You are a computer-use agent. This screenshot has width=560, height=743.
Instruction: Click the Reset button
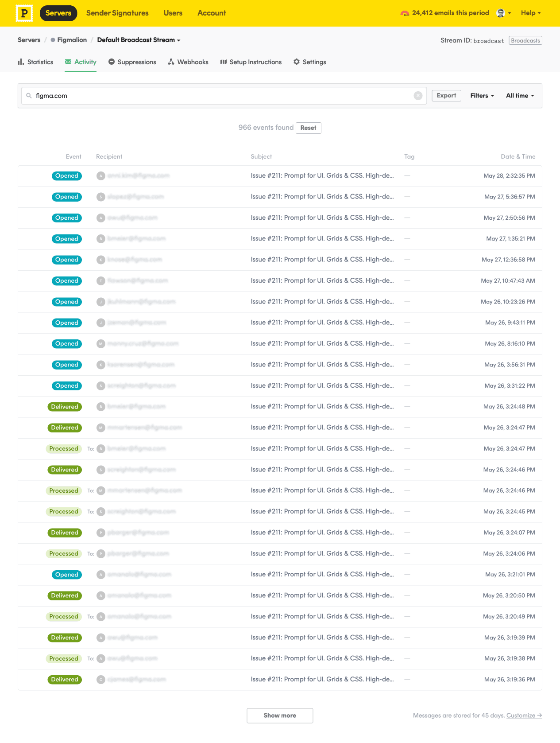point(309,128)
